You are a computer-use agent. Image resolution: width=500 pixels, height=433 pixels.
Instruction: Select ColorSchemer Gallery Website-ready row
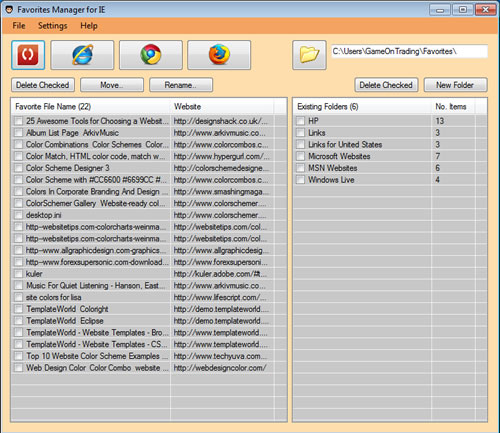tap(149, 203)
